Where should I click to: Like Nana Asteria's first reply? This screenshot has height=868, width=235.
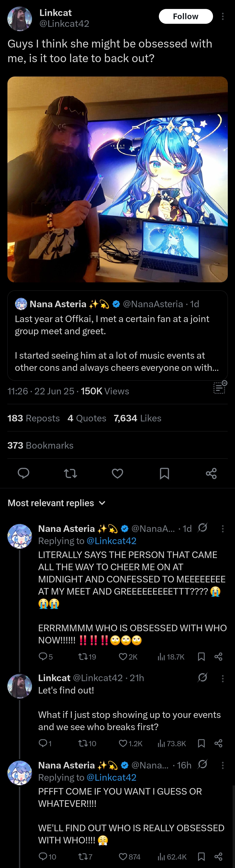coord(124,656)
